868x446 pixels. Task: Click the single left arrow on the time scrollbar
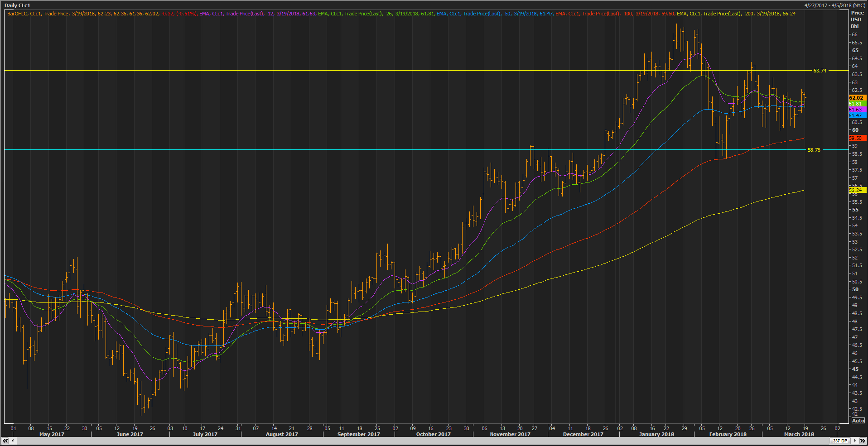pyautogui.click(x=13, y=441)
